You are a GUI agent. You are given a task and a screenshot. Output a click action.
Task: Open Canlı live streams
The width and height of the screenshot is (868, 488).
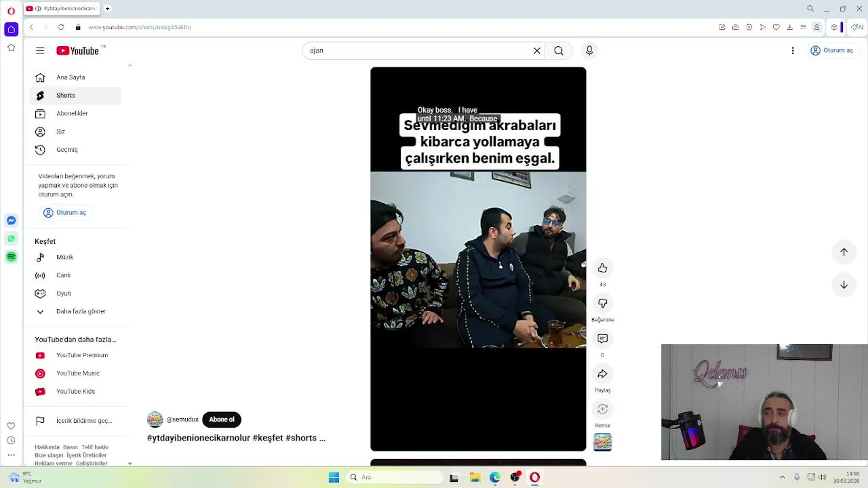coord(75,275)
